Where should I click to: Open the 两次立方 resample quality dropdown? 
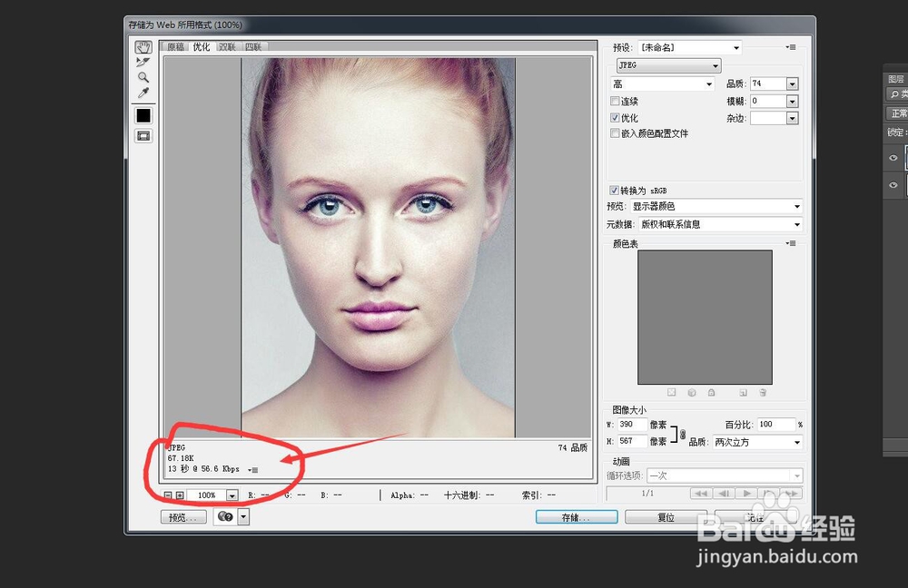point(757,442)
